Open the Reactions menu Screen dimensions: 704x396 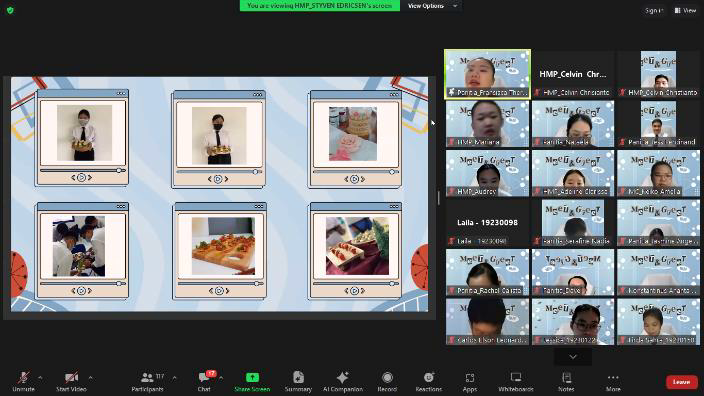click(429, 382)
